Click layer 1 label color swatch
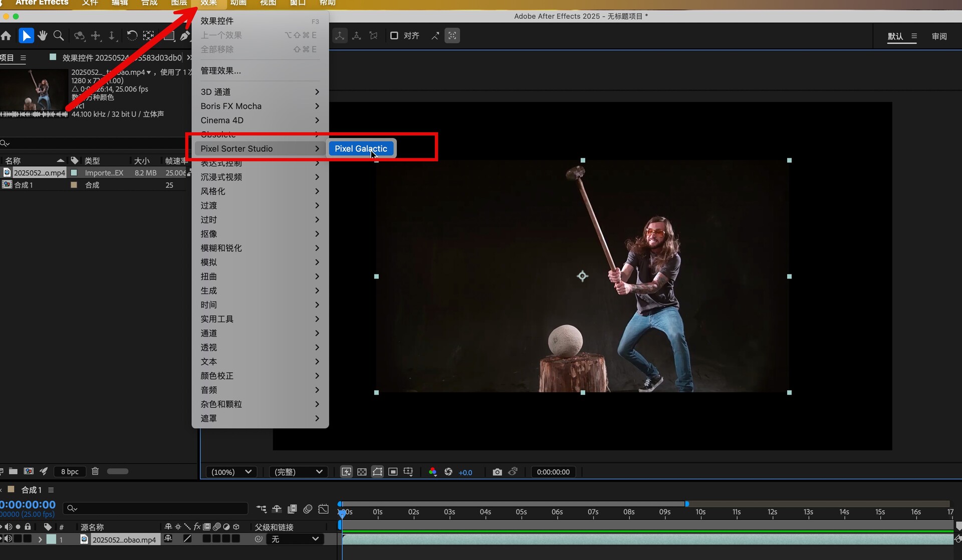The width and height of the screenshot is (962, 560). [51, 539]
